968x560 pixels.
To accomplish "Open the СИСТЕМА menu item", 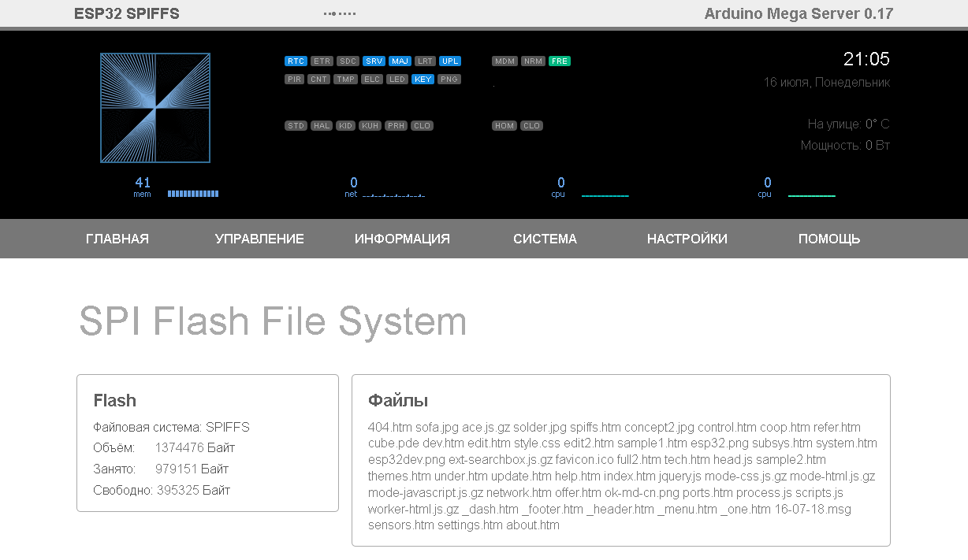I will point(545,239).
